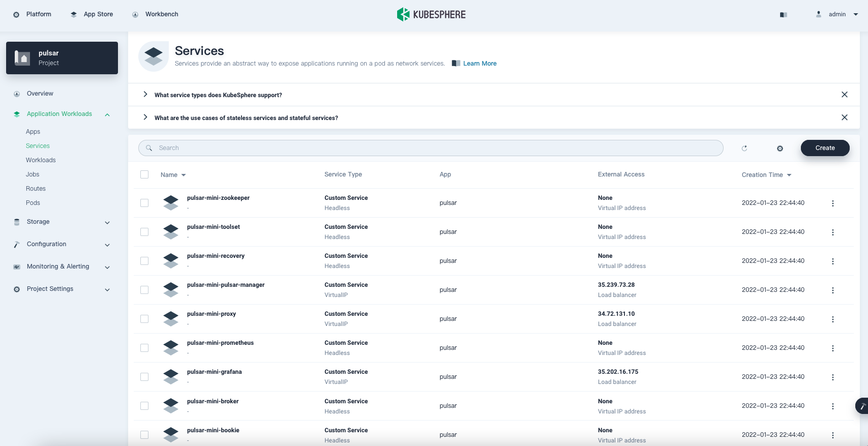Click external IP 35.239.73.28

[x=616, y=285]
